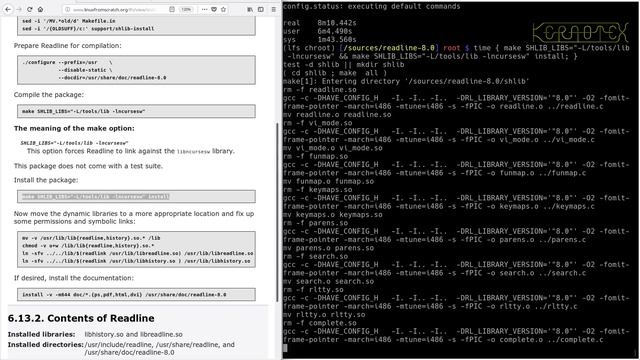The image size is (640, 360).
Task: Click 'config.status: executing default commands' line
Action: click(371, 6)
